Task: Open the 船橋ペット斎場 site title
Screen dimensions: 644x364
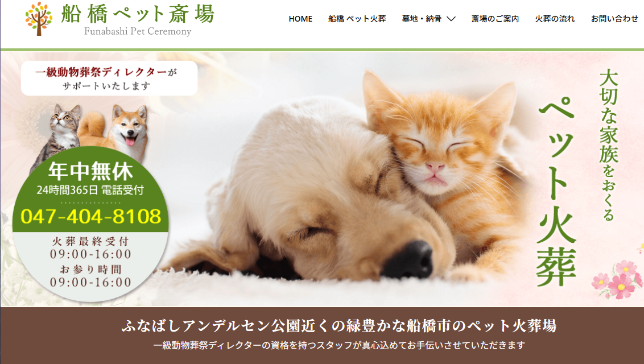Action: (x=138, y=14)
